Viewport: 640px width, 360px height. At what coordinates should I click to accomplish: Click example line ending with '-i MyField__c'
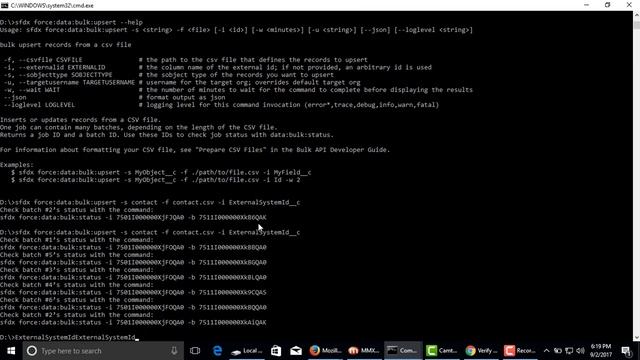[x=161, y=172]
